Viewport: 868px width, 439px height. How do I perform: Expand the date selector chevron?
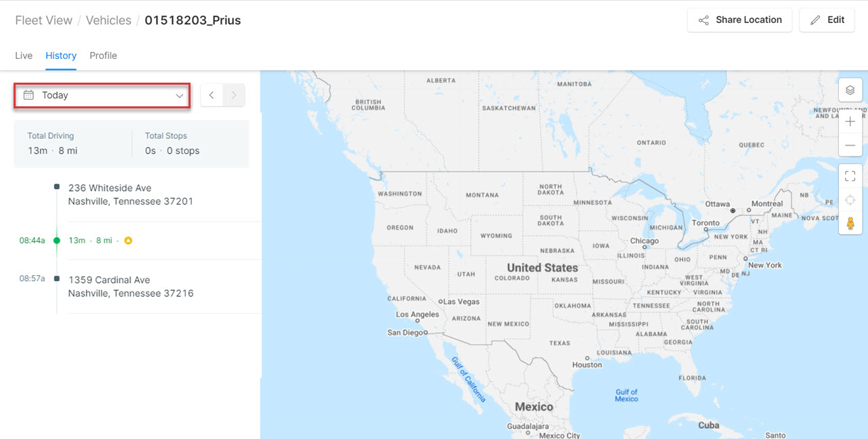pyautogui.click(x=180, y=96)
